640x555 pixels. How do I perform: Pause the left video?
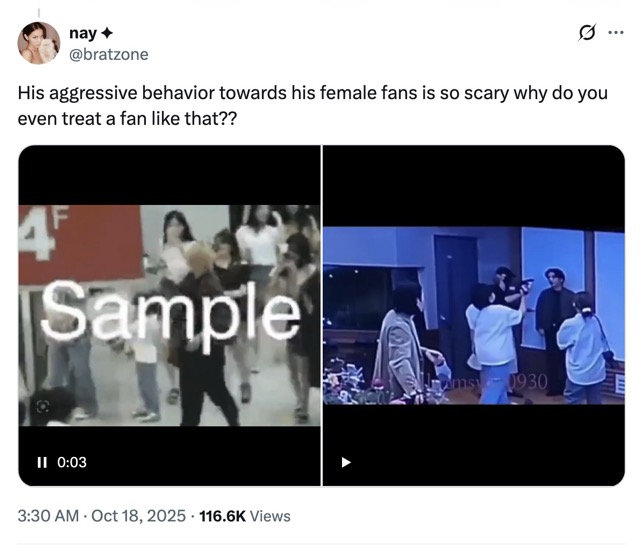click(x=42, y=462)
